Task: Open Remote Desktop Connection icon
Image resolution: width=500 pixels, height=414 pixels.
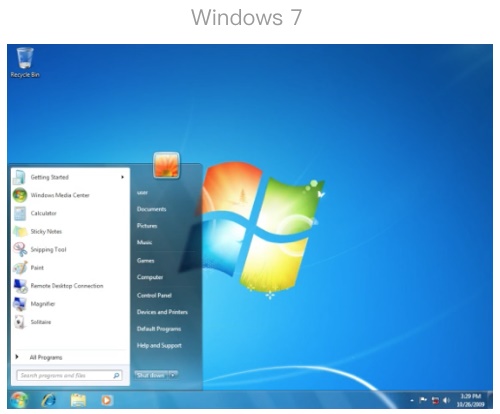Action: point(20,286)
